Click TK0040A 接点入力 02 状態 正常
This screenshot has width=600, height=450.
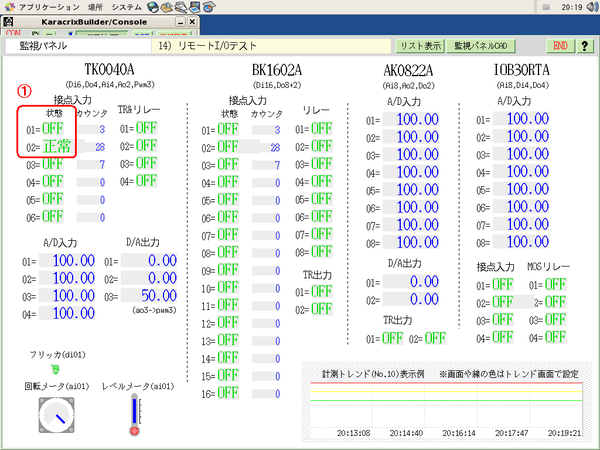click(57, 146)
